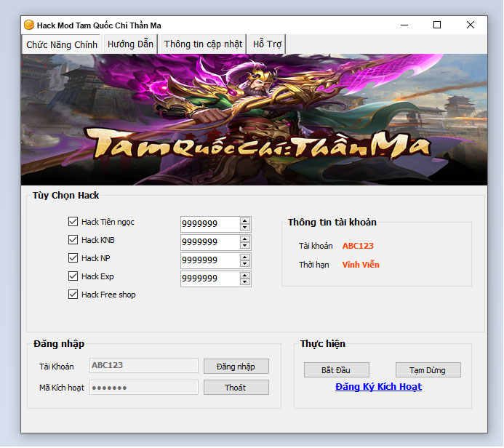
Task: Close the Hack Mod window
Action: (x=471, y=25)
